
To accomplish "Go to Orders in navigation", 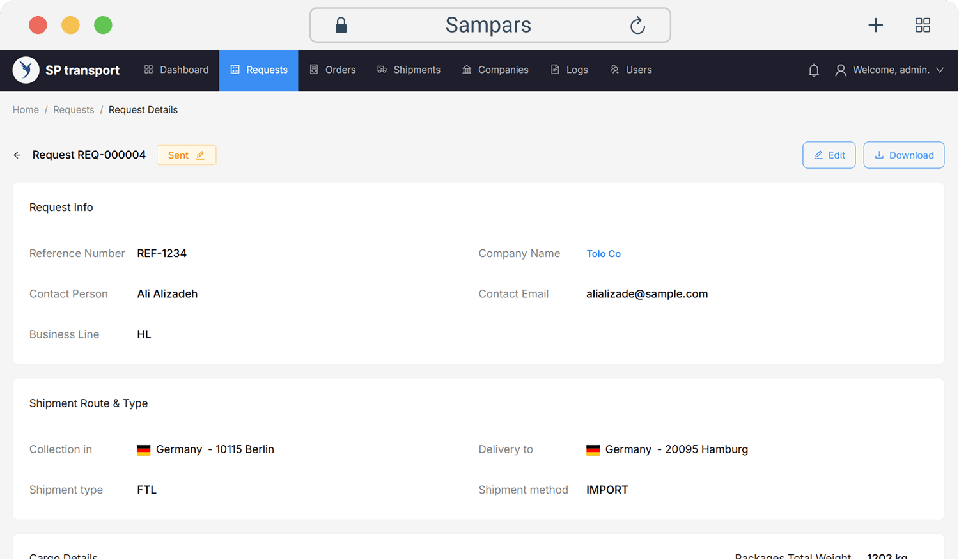I will point(332,70).
